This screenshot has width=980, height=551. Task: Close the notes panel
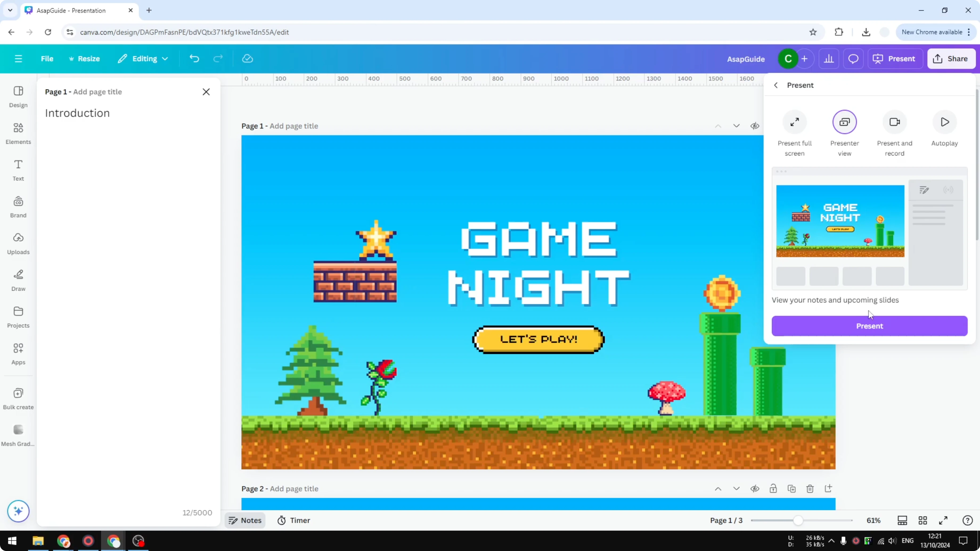pyautogui.click(x=206, y=92)
